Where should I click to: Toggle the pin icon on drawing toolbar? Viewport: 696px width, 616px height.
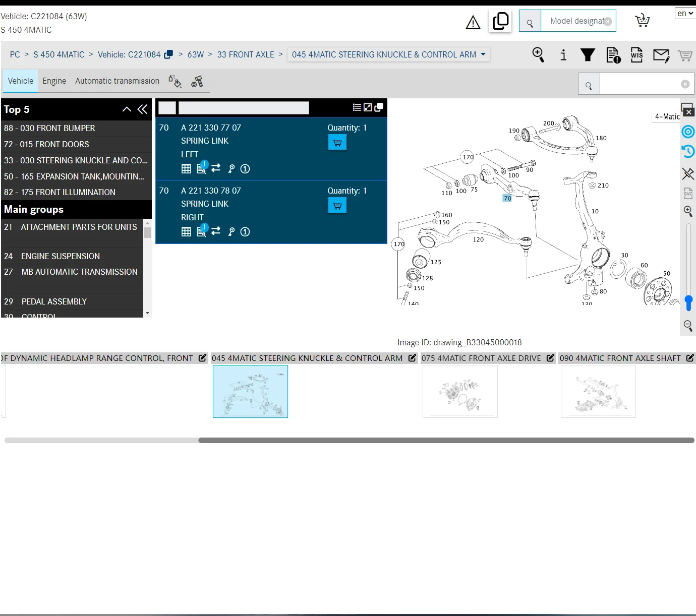point(688,174)
